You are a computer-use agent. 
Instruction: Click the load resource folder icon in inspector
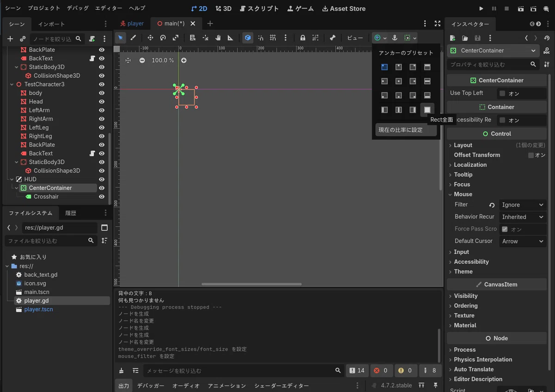465,38
